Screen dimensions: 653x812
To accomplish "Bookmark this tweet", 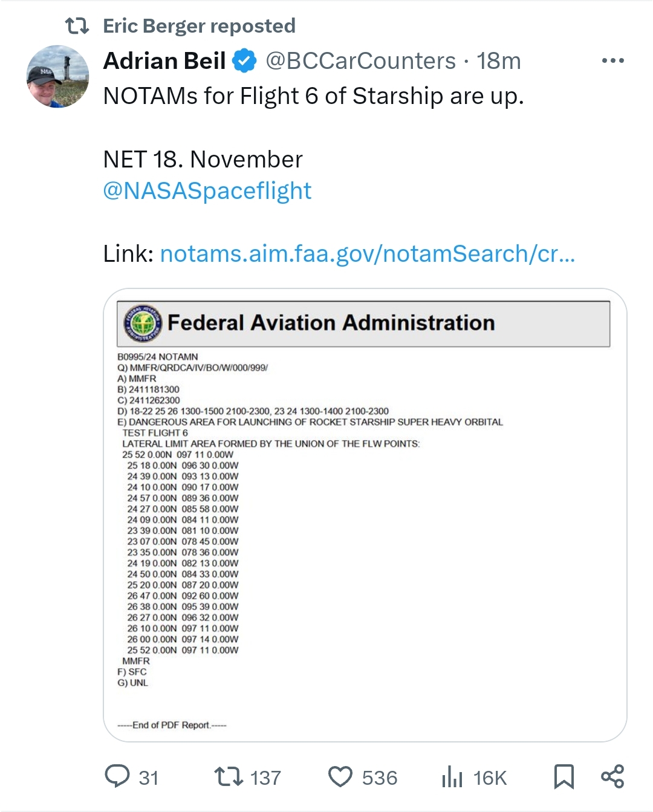I will pyautogui.click(x=564, y=777).
